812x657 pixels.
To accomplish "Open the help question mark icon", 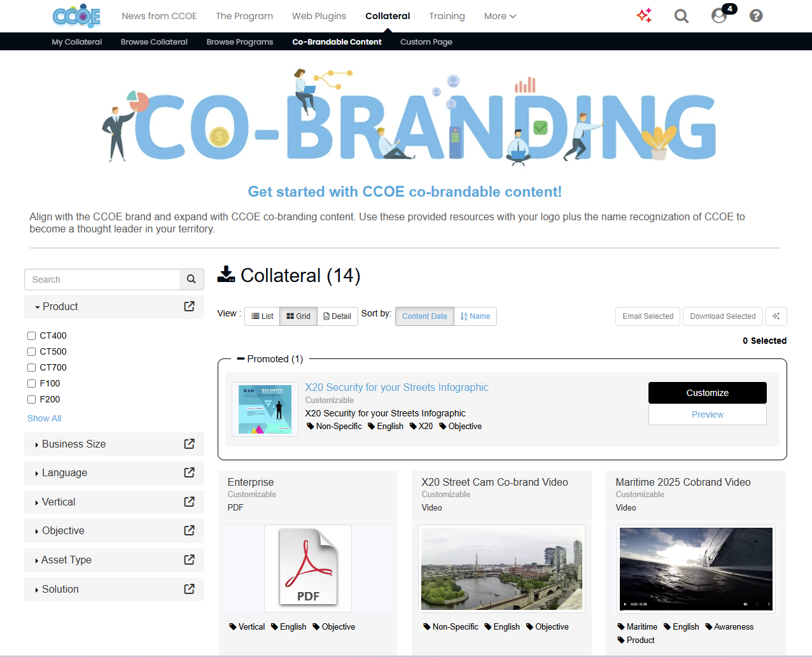I will pos(756,16).
